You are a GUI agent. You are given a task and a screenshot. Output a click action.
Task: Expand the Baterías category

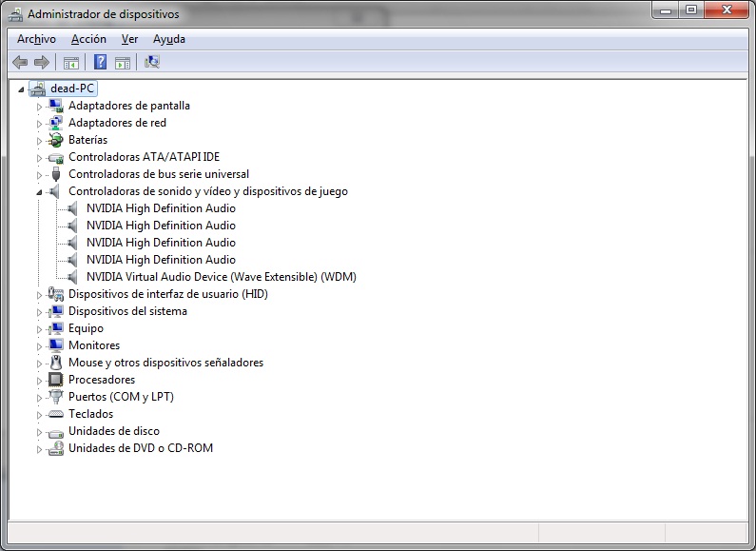[40, 141]
